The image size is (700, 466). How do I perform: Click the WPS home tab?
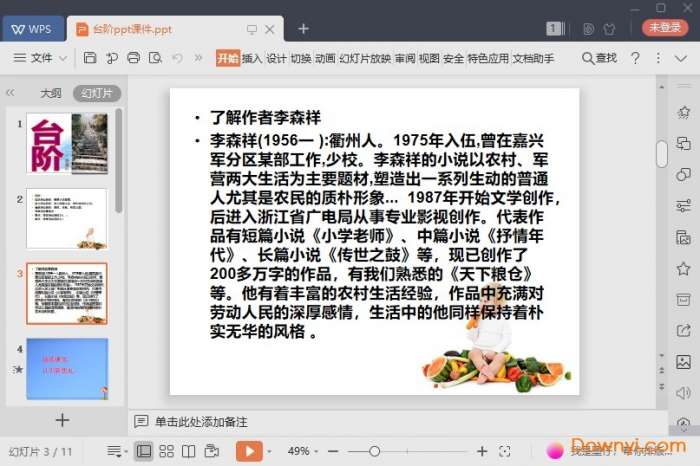pos(32,29)
